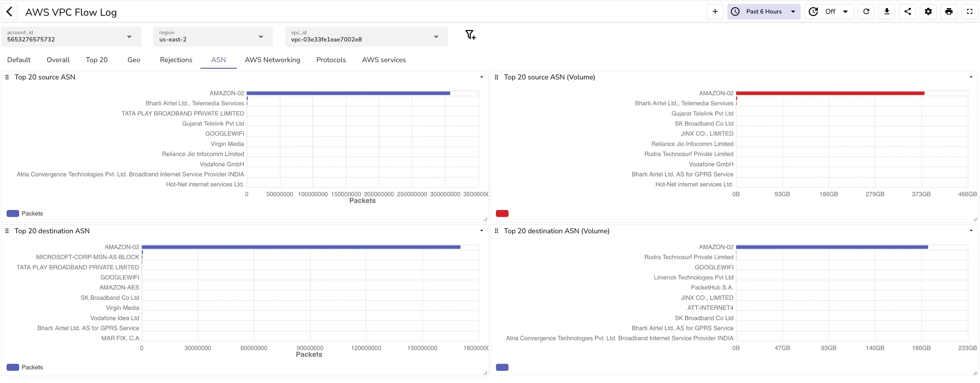980x383 pixels.
Task: Open auto-refresh Off dropdown button
Action: pyautogui.click(x=829, y=12)
